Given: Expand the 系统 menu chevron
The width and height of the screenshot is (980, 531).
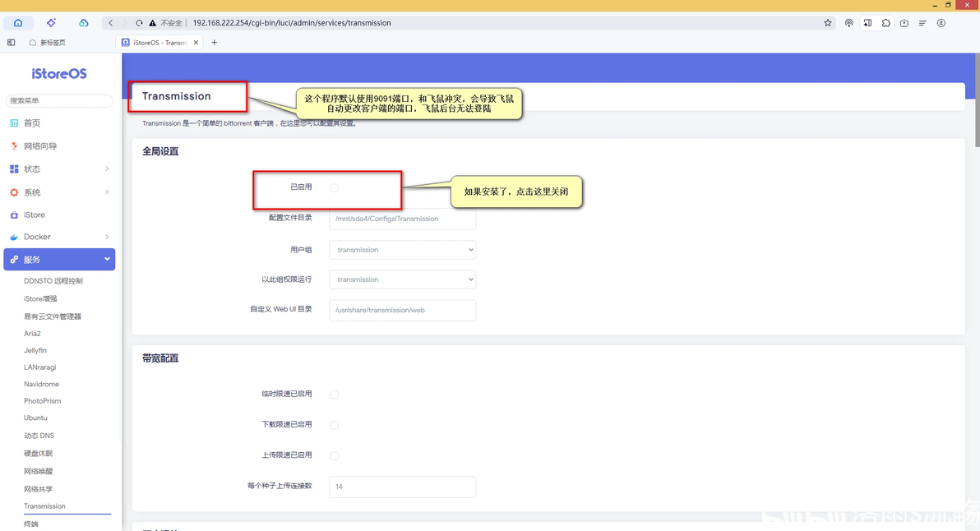Looking at the screenshot, I should tap(107, 192).
